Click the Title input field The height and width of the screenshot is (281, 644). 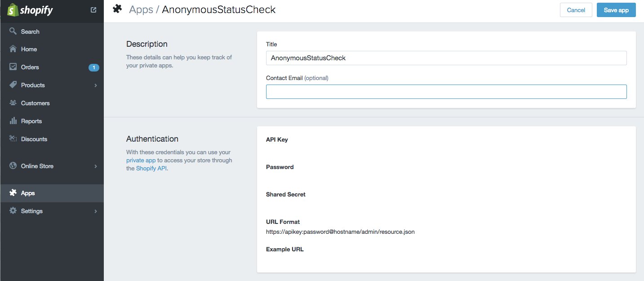click(446, 58)
